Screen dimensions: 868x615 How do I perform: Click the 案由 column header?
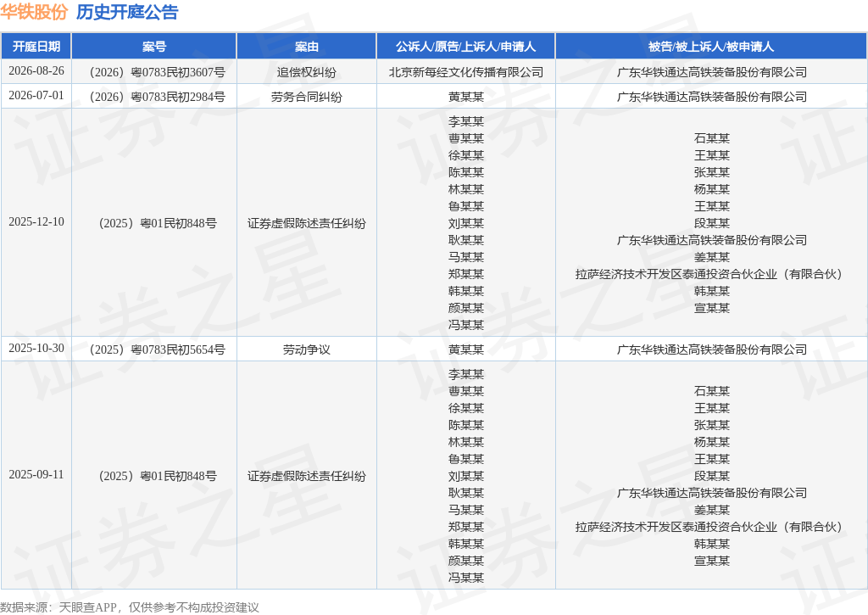(x=307, y=46)
